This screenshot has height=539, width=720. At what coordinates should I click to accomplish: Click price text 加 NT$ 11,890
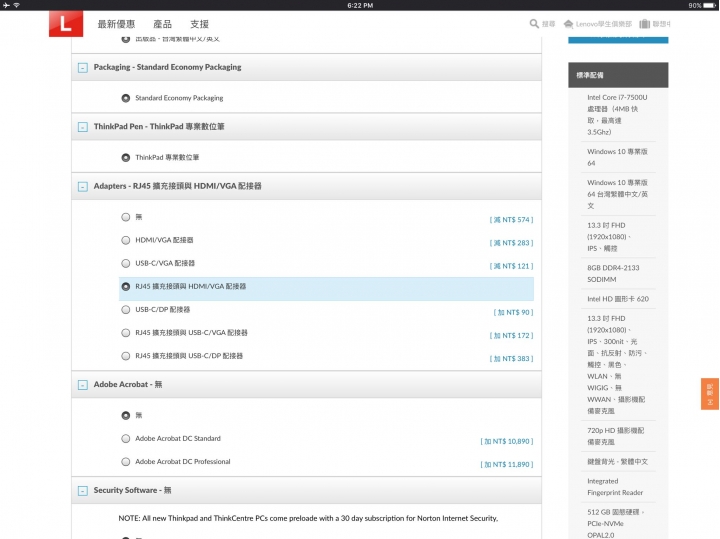[x=506, y=465]
